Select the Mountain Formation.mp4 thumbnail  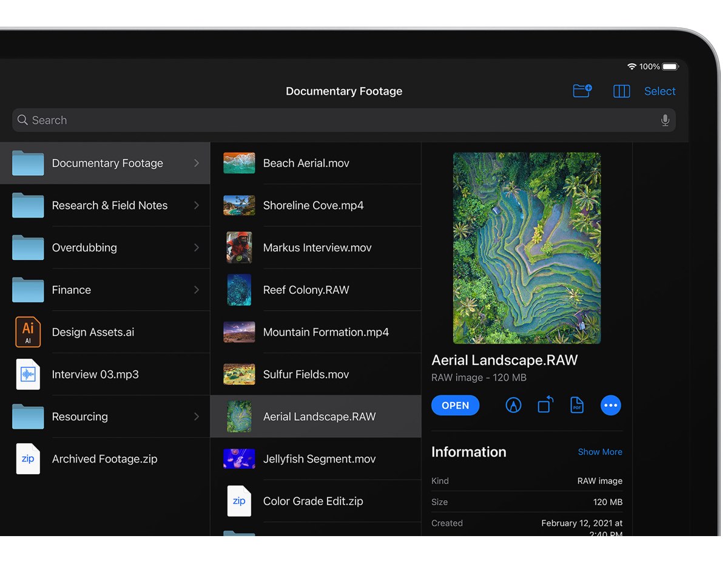[x=239, y=332]
